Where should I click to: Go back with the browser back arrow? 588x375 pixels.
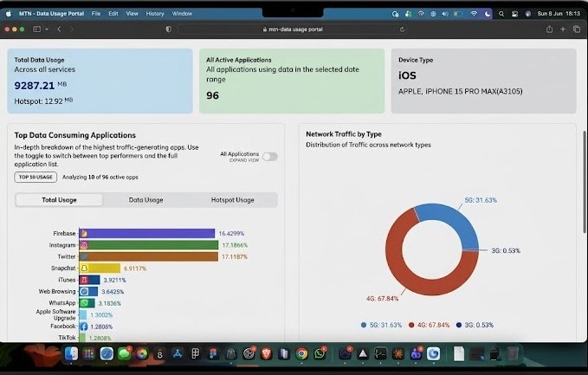(x=59, y=29)
